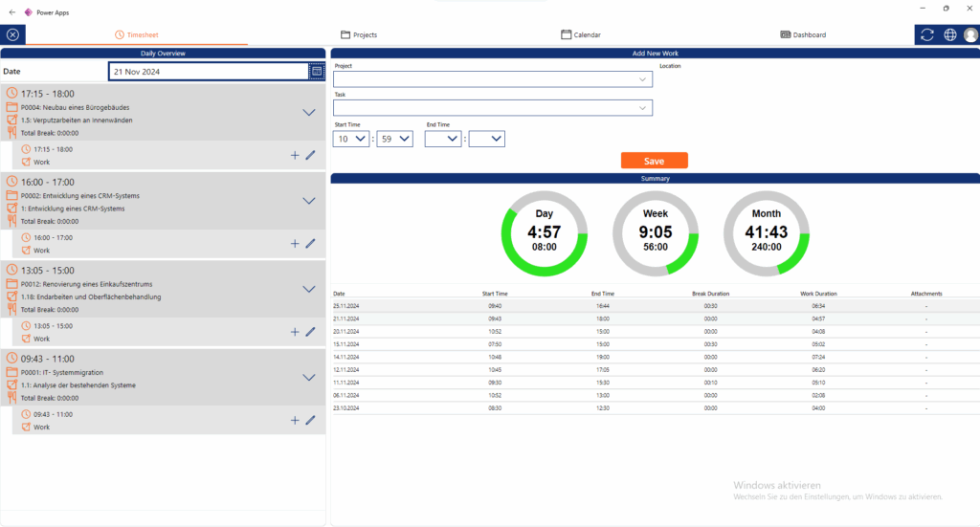Open the Start Time hour dropdown
The height and width of the screenshot is (527, 980).
point(351,139)
